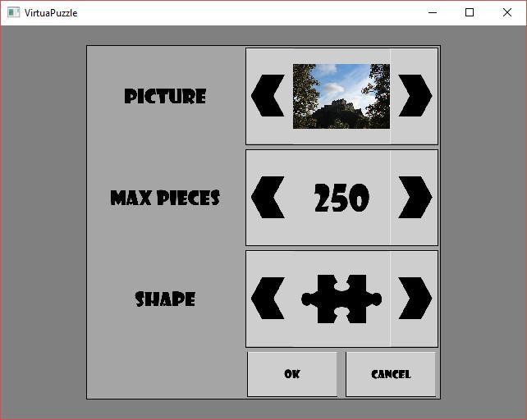Click the SHAPE label
Viewport: 527px width, 420px height.
point(165,299)
